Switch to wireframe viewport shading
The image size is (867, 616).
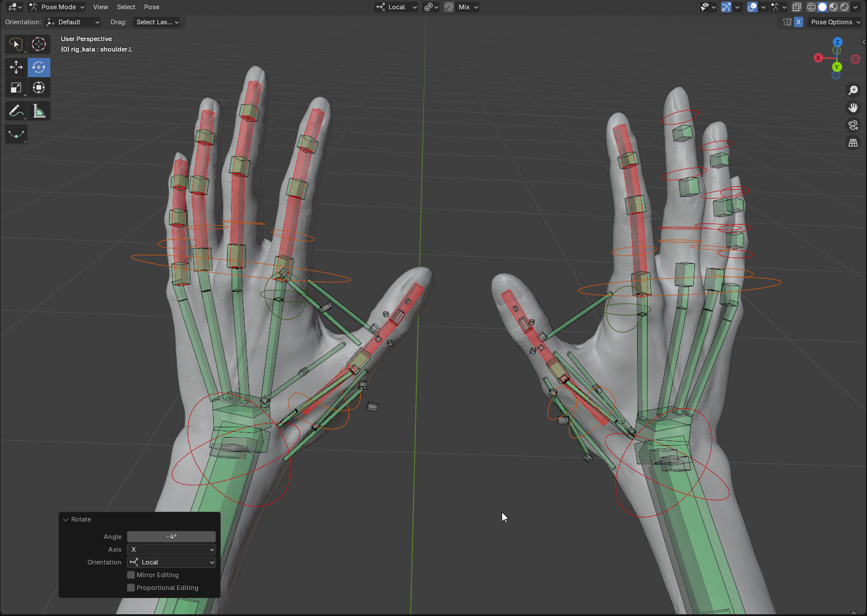[811, 7]
